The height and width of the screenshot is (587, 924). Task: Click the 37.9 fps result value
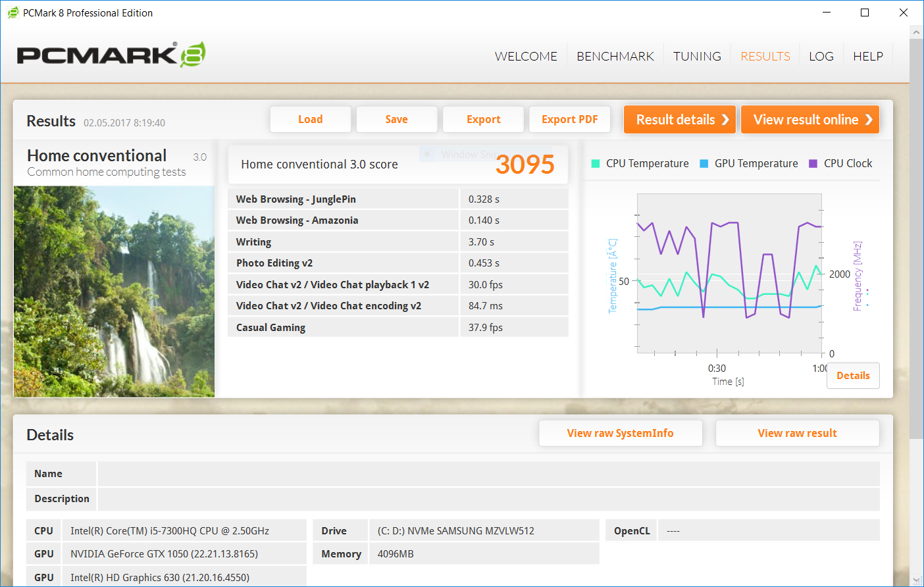(x=486, y=328)
